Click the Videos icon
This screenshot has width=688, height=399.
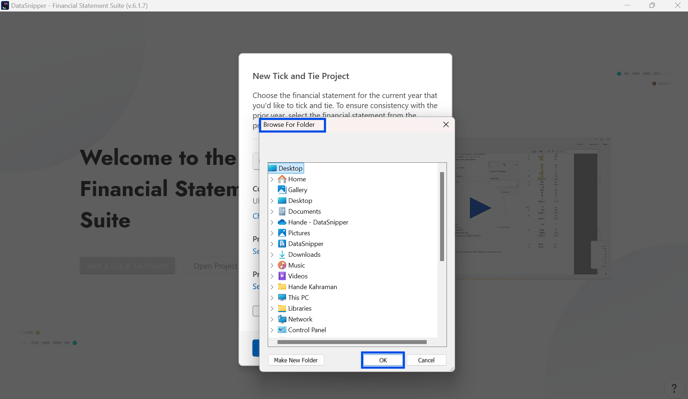point(282,276)
